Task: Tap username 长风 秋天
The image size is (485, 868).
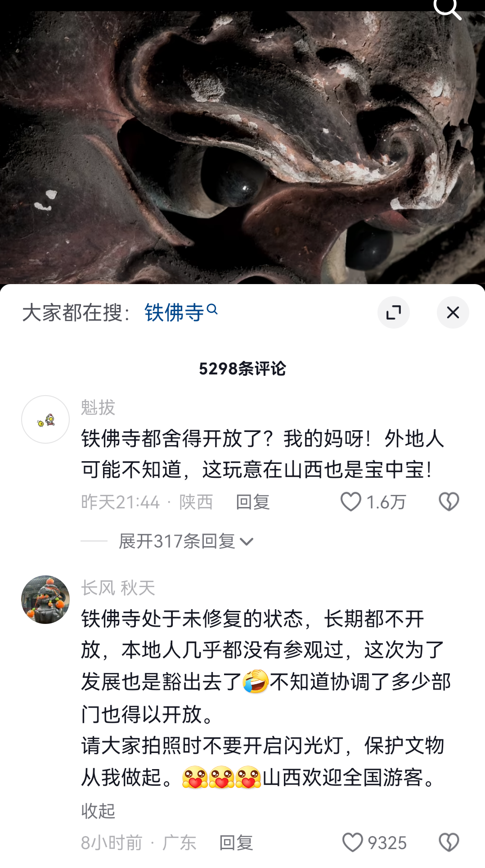Action: pos(118,588)
